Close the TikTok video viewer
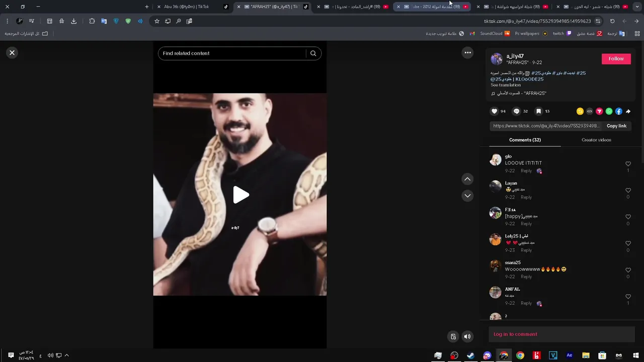Image resolution: width=644 pixels, height=362 pixels. pos(12,53)
